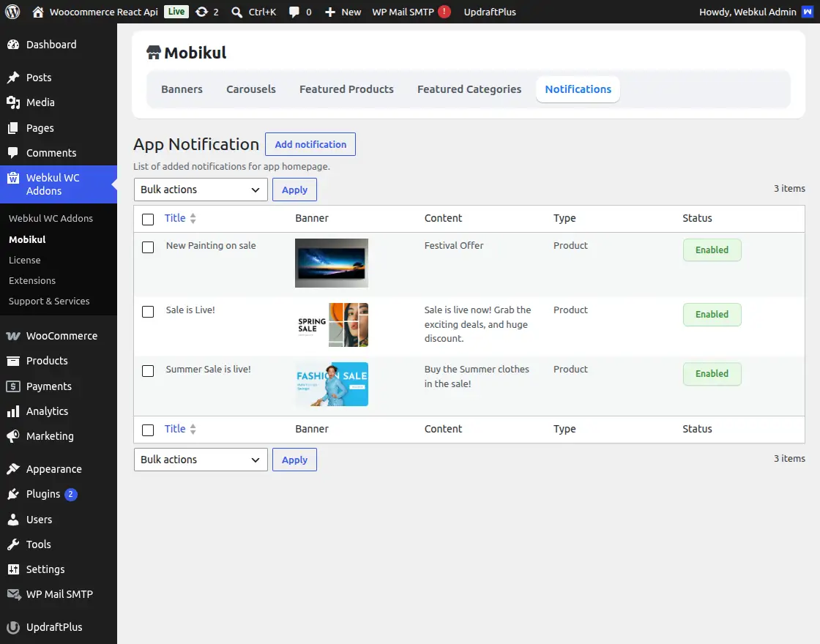Click the Add notification button
The width and height of the screenshot is (820, 644).
point(310,144)
